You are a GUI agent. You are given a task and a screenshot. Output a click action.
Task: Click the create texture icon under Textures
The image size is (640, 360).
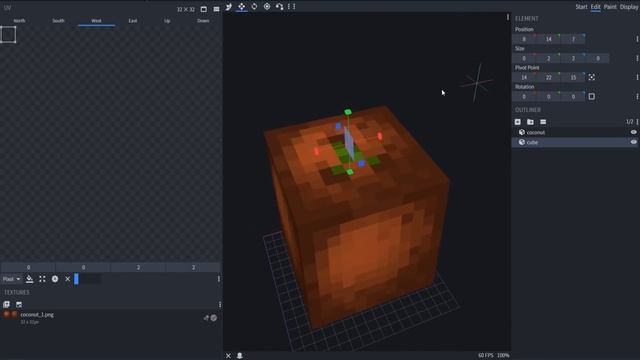click(x=19, y=304)
